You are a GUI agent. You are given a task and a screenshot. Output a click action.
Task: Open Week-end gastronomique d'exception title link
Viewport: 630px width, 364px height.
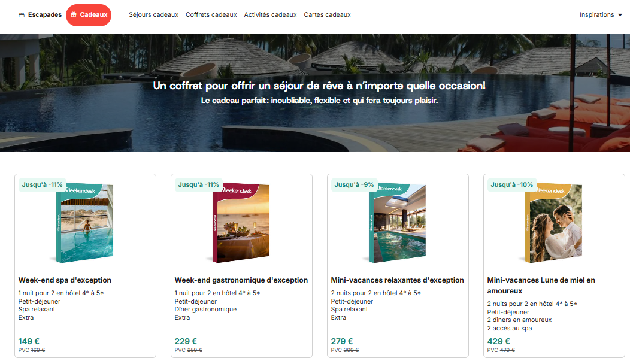coord(241,280)
